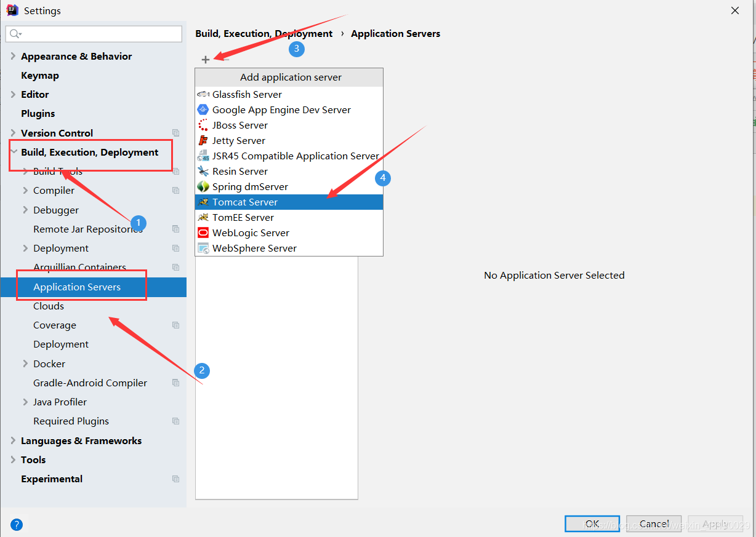The height and width of the screenshot is (537, 756).
Task: Choose Jetty Server entry
Action: coord(289,140)
